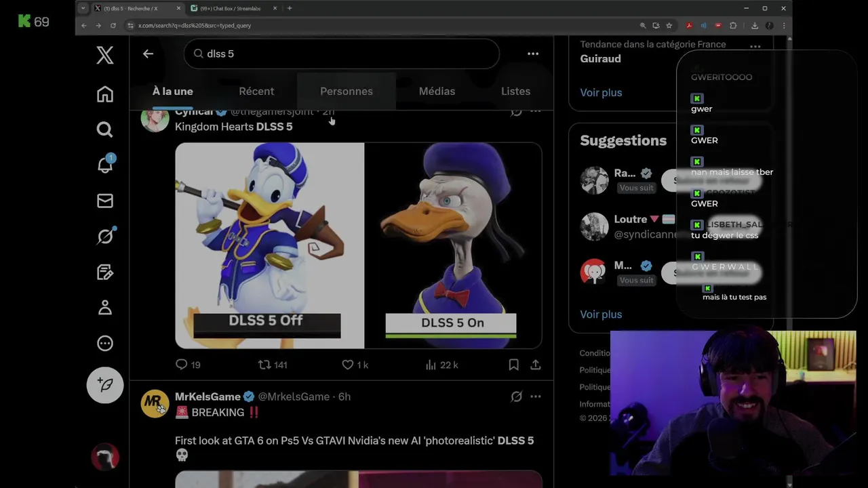Switch to the Médias tab
Screen dimensions: 868x488
tap(437, 91)
